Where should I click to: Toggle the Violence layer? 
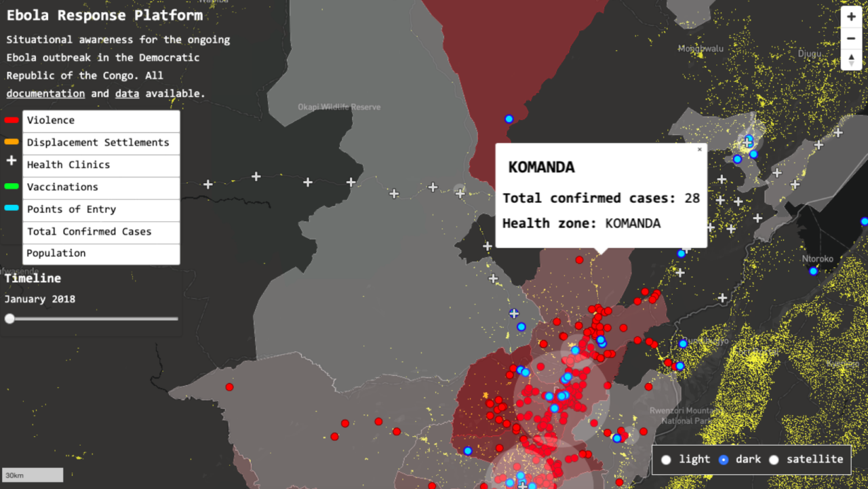coord(101,121)
